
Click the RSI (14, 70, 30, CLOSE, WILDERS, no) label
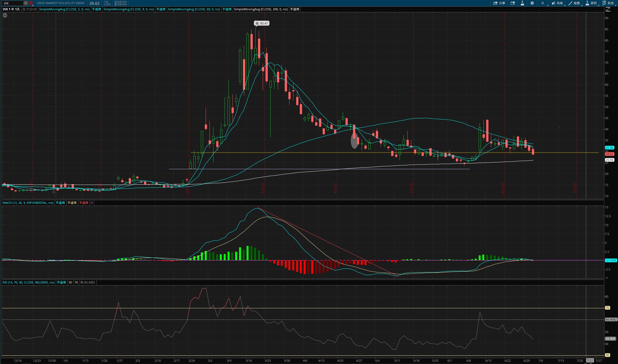tap(29, 282)
